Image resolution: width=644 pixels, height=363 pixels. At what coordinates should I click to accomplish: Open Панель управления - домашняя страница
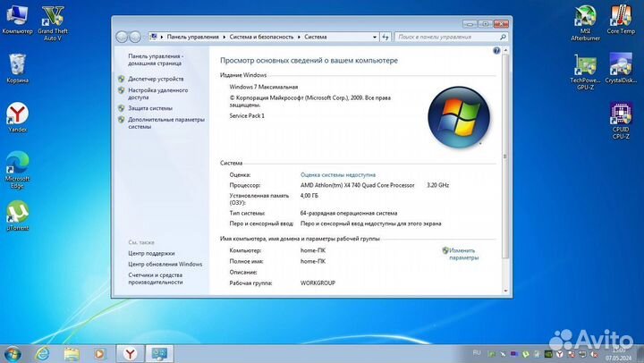[156, 60]
